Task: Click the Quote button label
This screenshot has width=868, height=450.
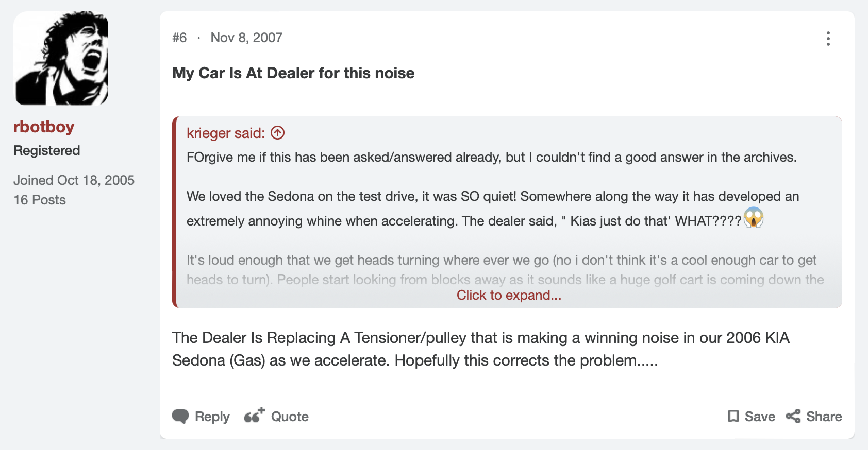Action: coord(290,417)
